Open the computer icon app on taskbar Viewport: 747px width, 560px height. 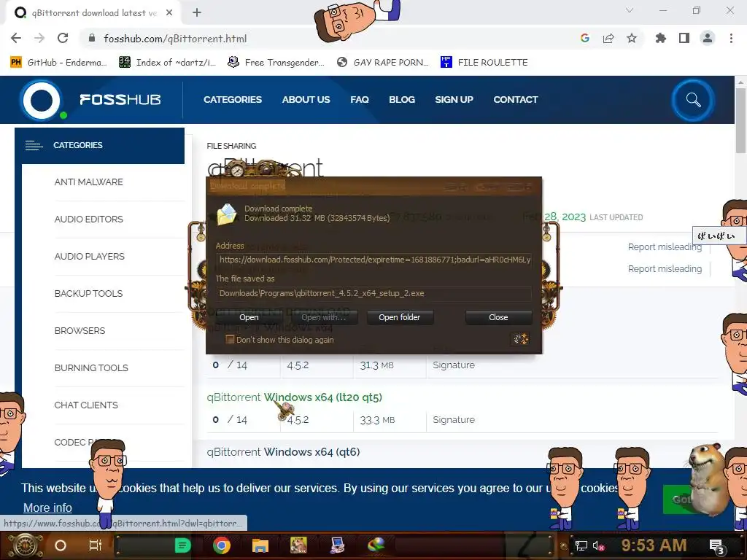[338, 545]
